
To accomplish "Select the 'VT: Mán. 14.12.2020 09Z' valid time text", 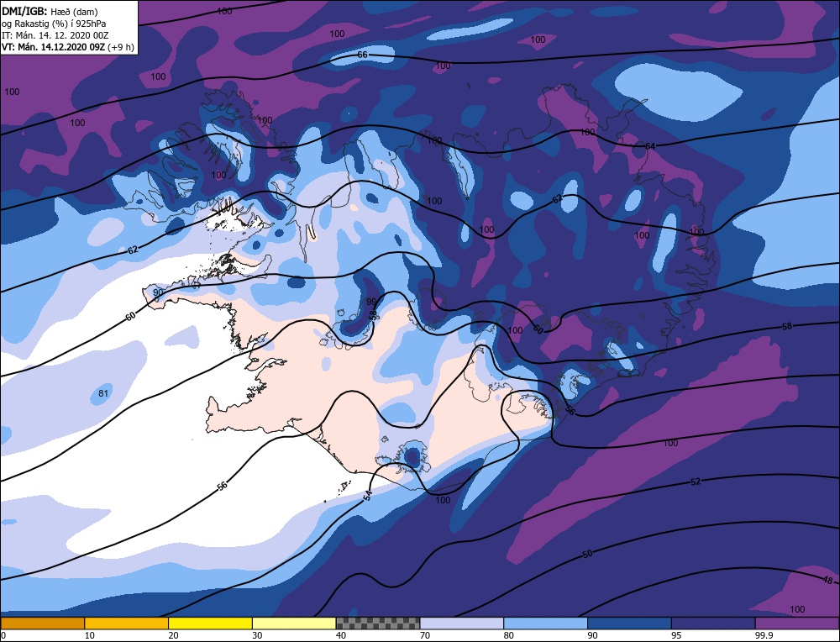I will coord(54,47).
